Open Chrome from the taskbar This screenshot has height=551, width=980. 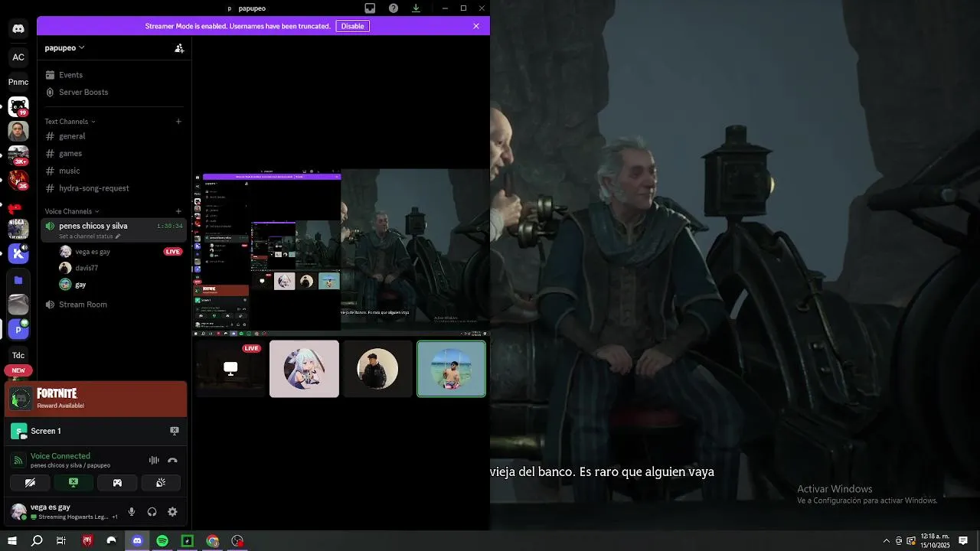point(212,541)
